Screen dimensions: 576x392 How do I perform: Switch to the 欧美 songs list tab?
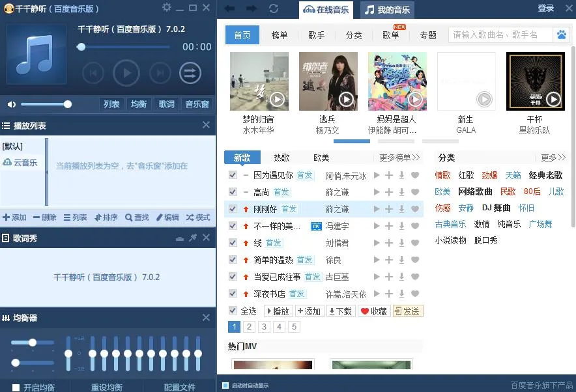point(321,158)
